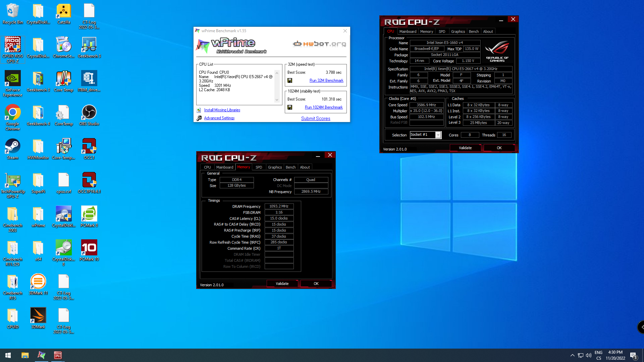Image resolution: width=644 pixels, height=362 pixels.
Task: Open the CPU tab in Memory window
Action: pos(207,167)
